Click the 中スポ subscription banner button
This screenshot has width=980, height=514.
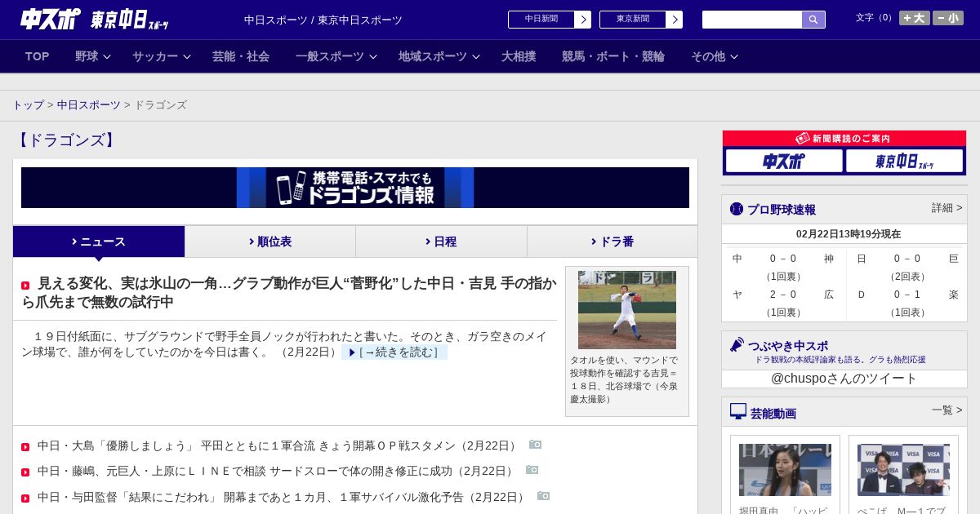click(784, 161)
